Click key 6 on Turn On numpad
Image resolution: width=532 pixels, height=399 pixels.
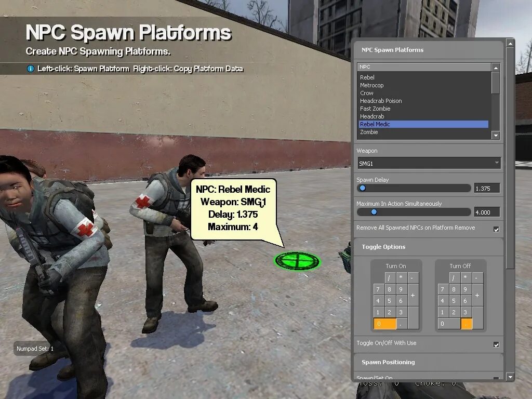[x=402, y=301]
